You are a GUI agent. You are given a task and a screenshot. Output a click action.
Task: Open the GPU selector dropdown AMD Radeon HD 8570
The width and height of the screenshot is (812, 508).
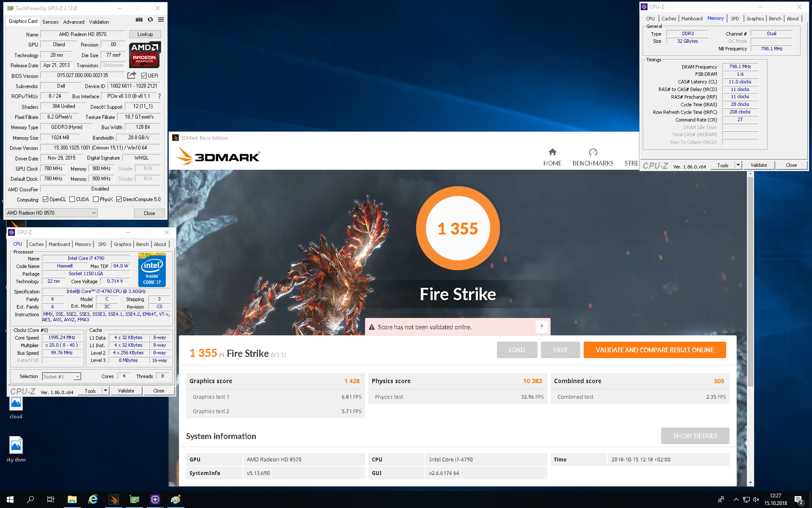click(x=52, y=213)
